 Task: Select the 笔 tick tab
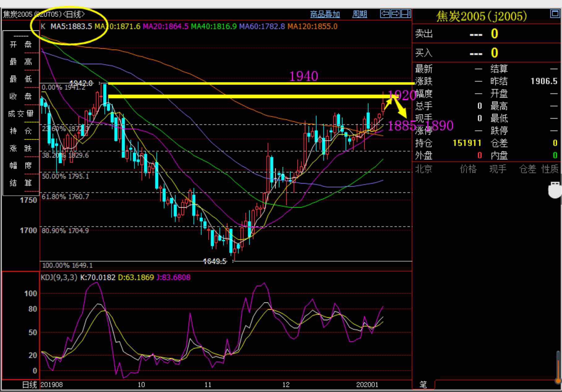pos(423,384)
